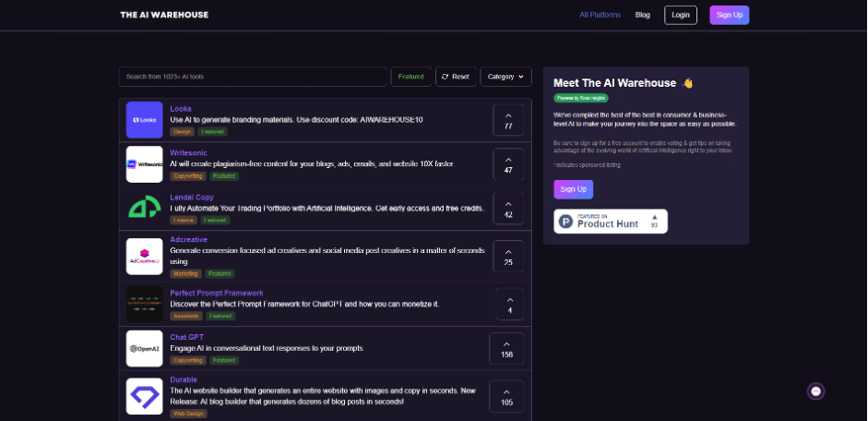Image resolution: width=868 pixels, height=421 pixels.
Task: Open the Perfect Prompt Framework thumbnail
Action: 144,304
